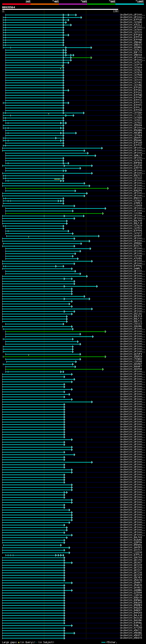
Task: Select the UniRef100_A7UXB1 label
Action: tap(131, 259)
